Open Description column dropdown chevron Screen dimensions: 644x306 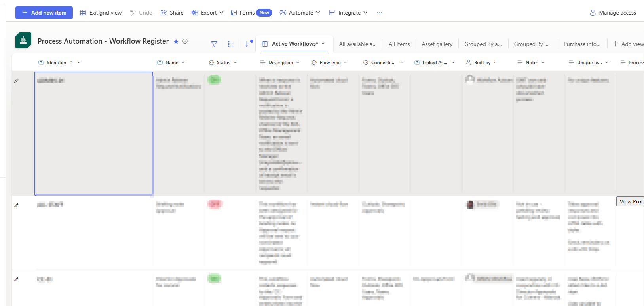click(x=298, y=63)
